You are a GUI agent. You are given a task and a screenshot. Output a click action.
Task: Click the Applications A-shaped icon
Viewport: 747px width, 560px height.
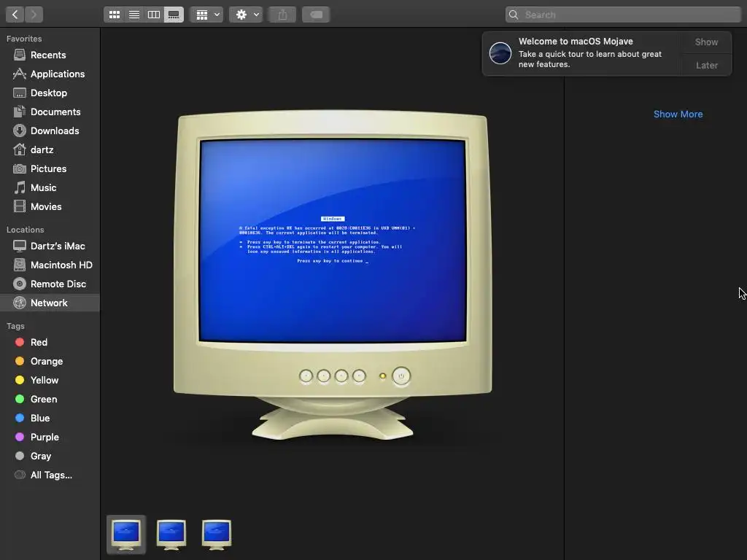(x=20, y=74)
